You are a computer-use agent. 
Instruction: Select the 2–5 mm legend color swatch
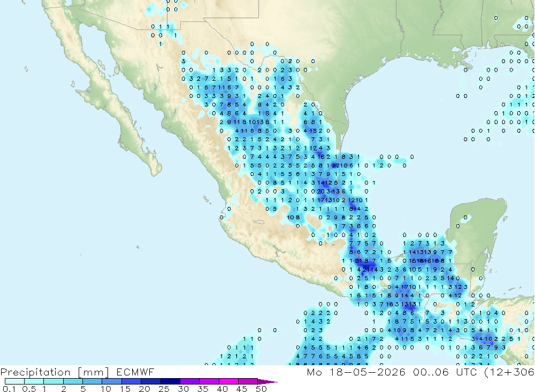point(73,381)
